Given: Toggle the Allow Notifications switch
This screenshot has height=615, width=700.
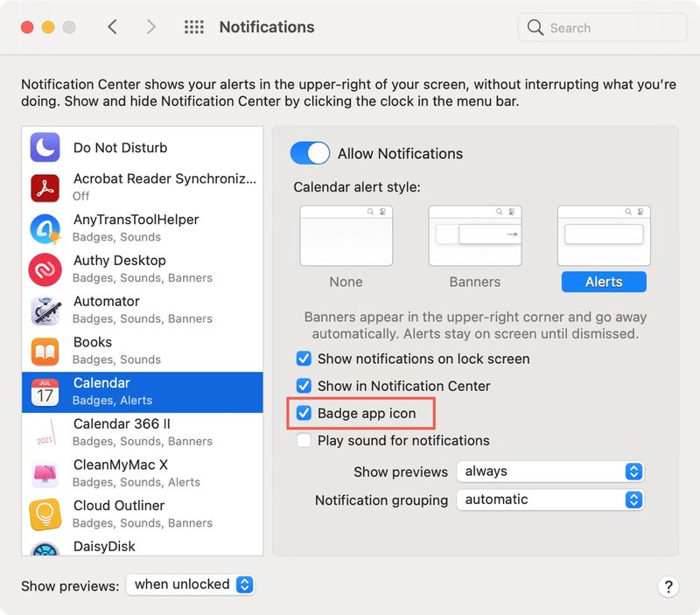Looking at the screenshot, I should pyautogui.click(x=310, y=153).
